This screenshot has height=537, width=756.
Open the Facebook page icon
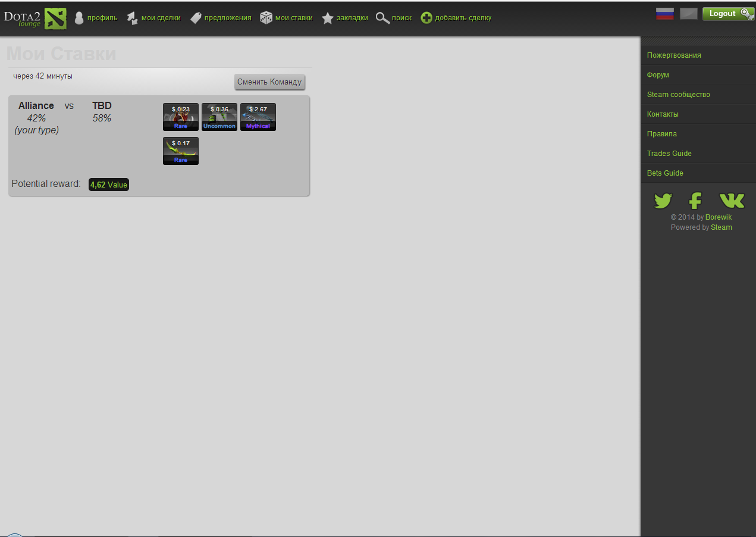click(695, 201)
